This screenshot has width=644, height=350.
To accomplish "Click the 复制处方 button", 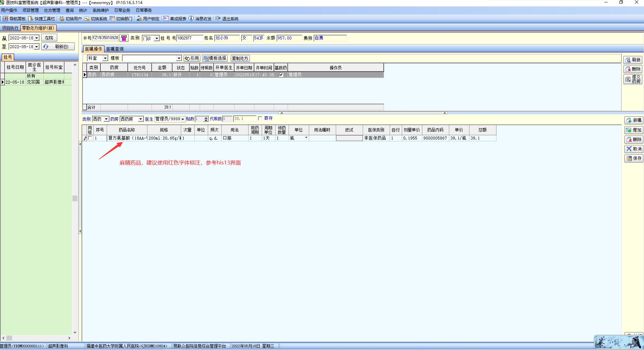I will 240,58.
